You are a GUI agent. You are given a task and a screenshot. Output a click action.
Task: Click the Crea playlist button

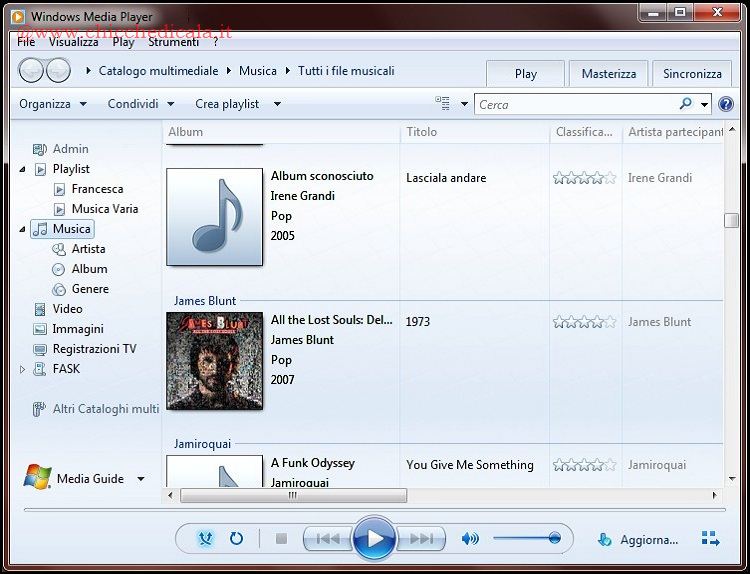click(227, 104)
